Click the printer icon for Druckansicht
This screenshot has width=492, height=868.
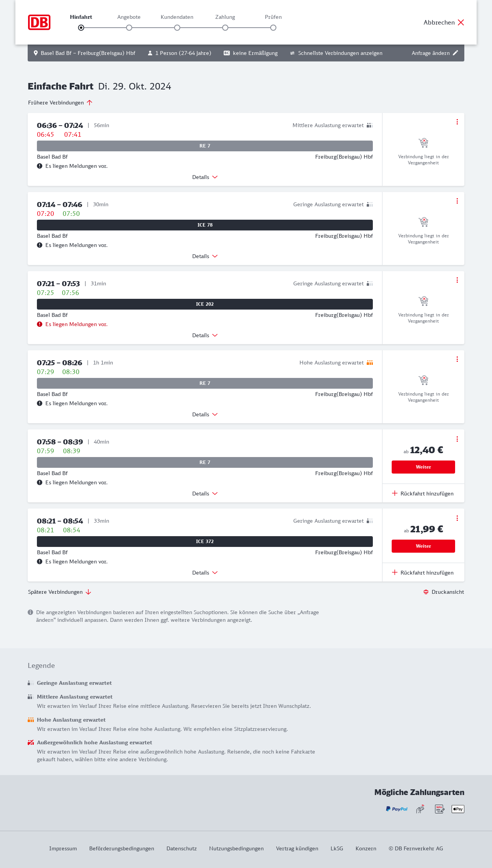426,592
